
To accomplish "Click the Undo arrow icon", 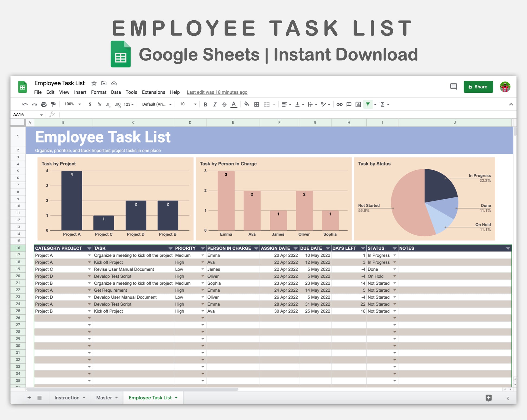I will tap(25, 105).
